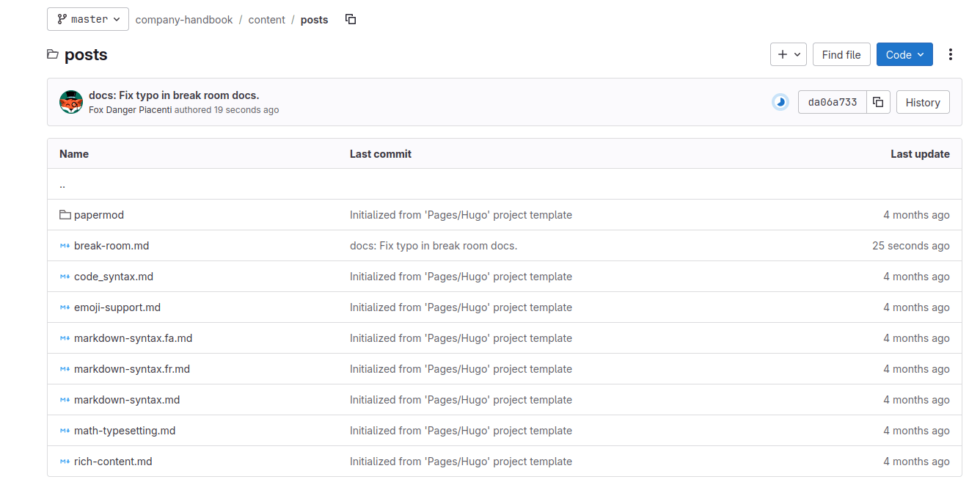Image resolution: width=980 pixels, height=496 pixels.
Task: Click the folder icon beside papermod
Action: click(65, 214)
